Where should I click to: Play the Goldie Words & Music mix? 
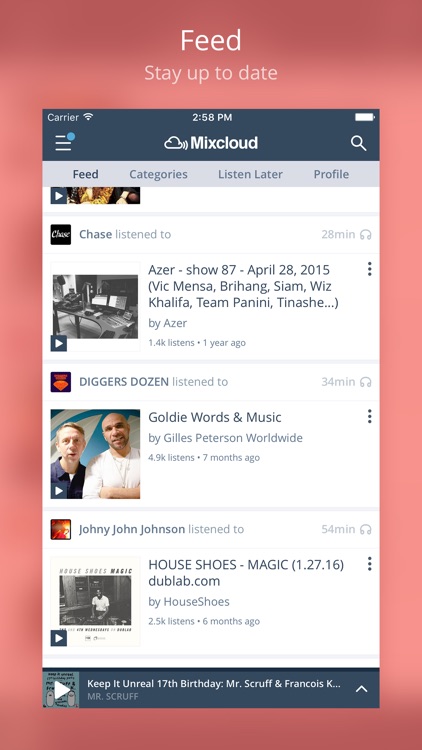pos(59,491)
